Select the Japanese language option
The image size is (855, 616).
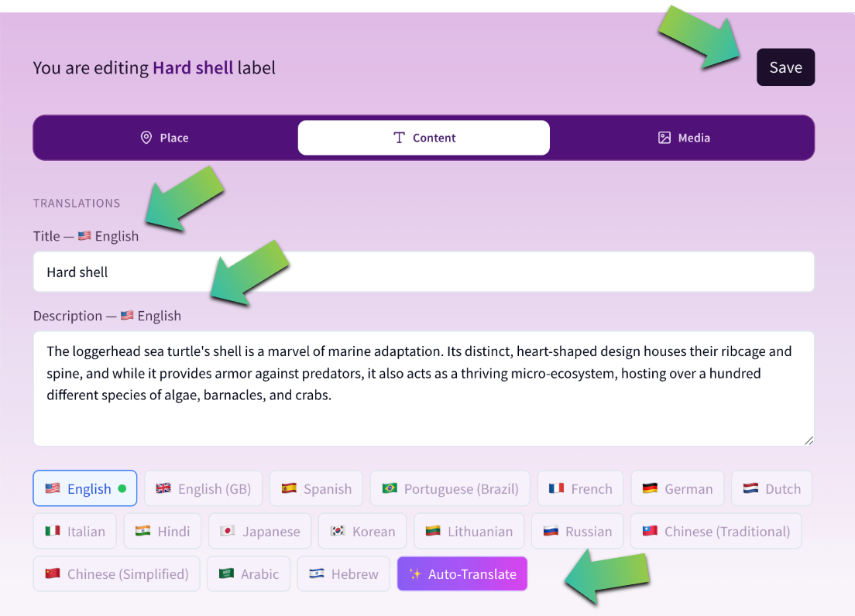260,531
